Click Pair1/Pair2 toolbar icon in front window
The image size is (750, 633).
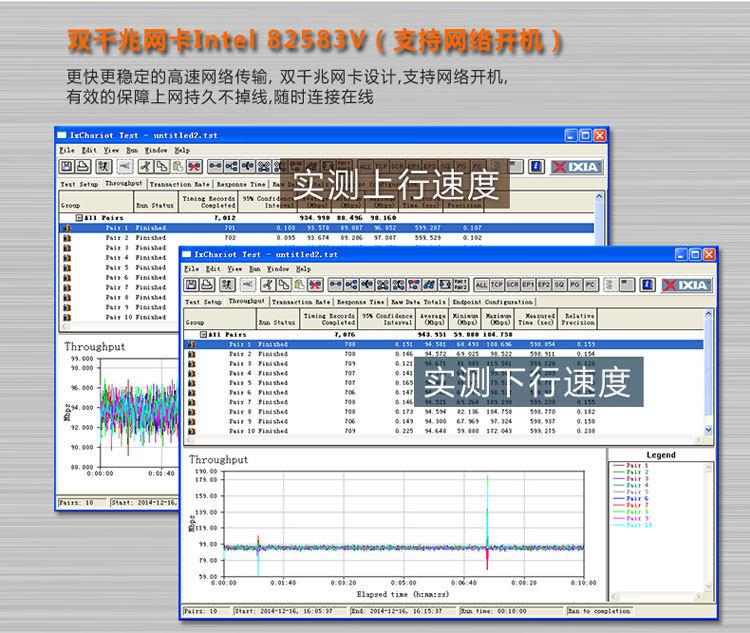pyautogui.click(x=461, y=285)
